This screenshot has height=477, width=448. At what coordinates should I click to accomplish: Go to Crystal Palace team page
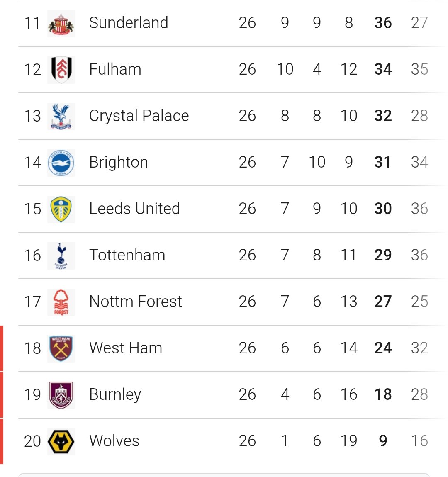(x=139, y=116)
